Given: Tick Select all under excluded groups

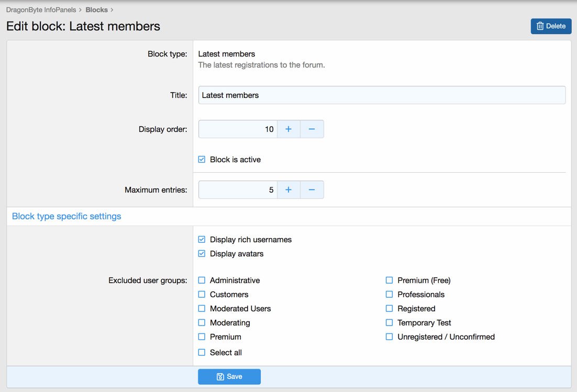Looking at the screenshot, I should 202,353.
